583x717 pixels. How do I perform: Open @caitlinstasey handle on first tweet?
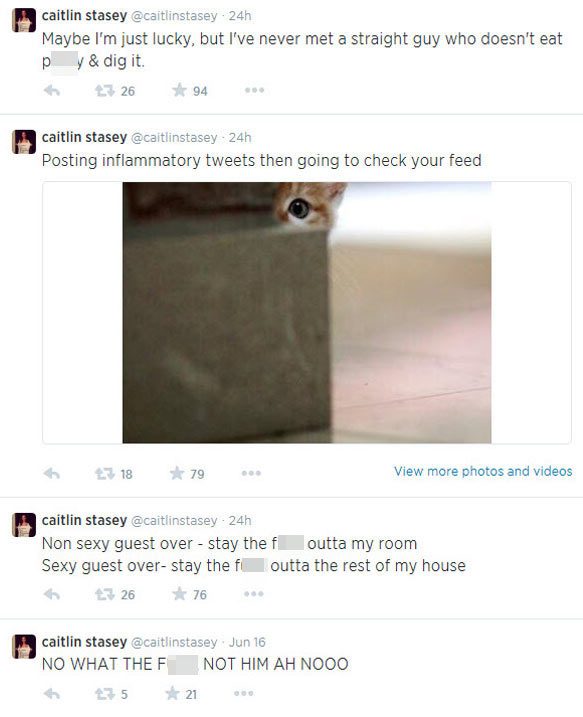(174, 16)
